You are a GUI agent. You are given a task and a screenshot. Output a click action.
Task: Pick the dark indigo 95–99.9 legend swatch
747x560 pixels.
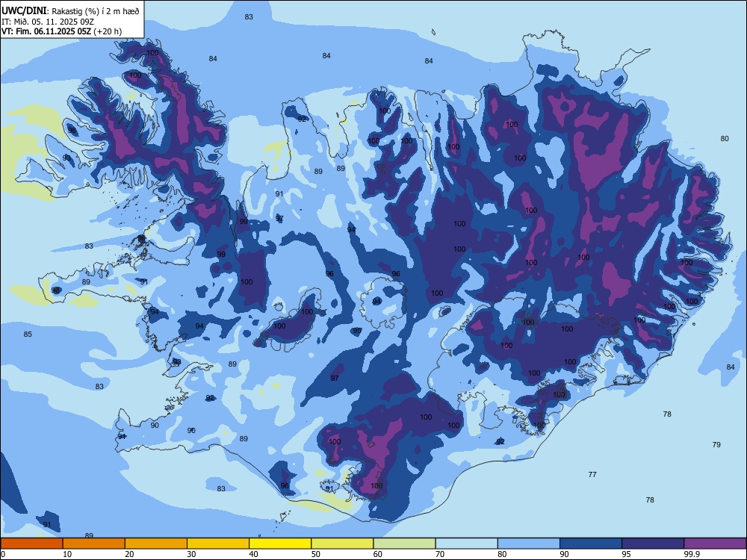tap(653, 544)
